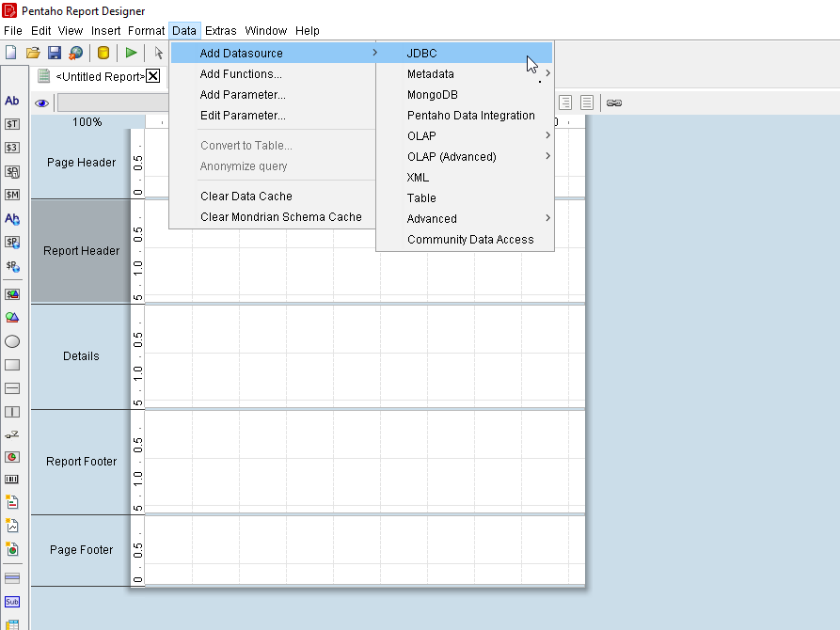840x630 pixels.
Task: Open the Add Datasource submenu
Action: [274, 53]
